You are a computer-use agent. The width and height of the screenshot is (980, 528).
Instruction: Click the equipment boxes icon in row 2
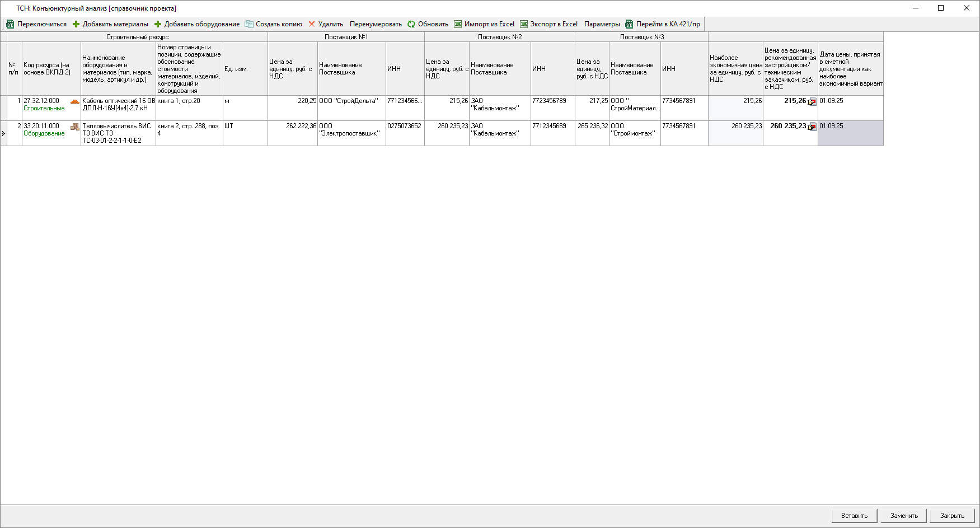click(x=74, y=127)
